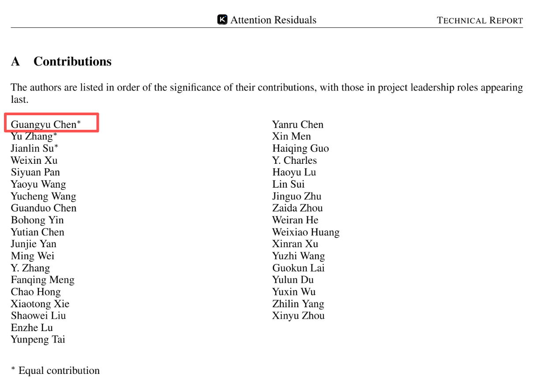Select the name Weixin Xu
This screenshot has height=392, width=533.
pyautogui.click(x=34, y=160)
